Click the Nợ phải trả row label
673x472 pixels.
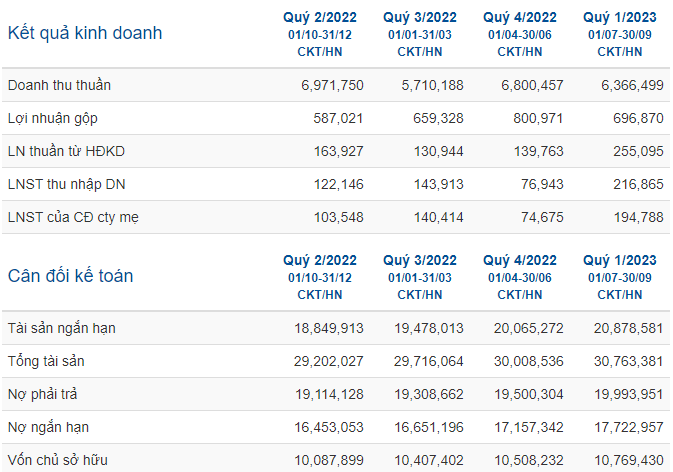pos(42,394)
